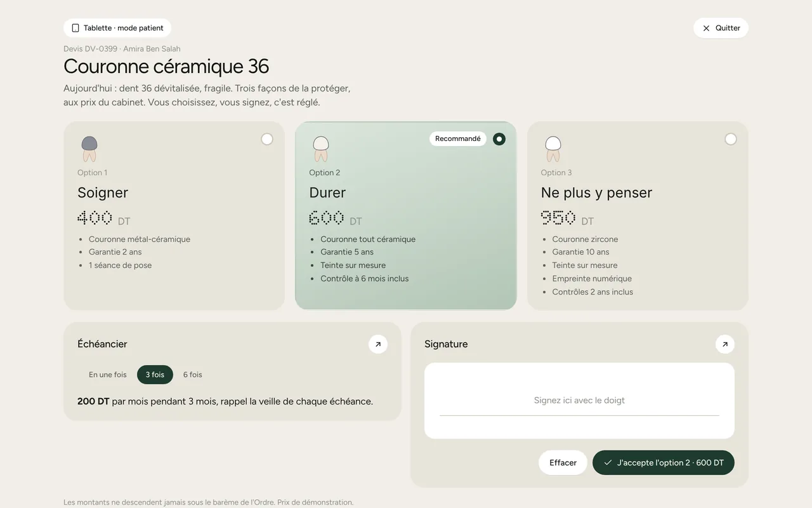Select the Durer option radio button
Viewport: 812px width, 508px height.
(499, 139)
